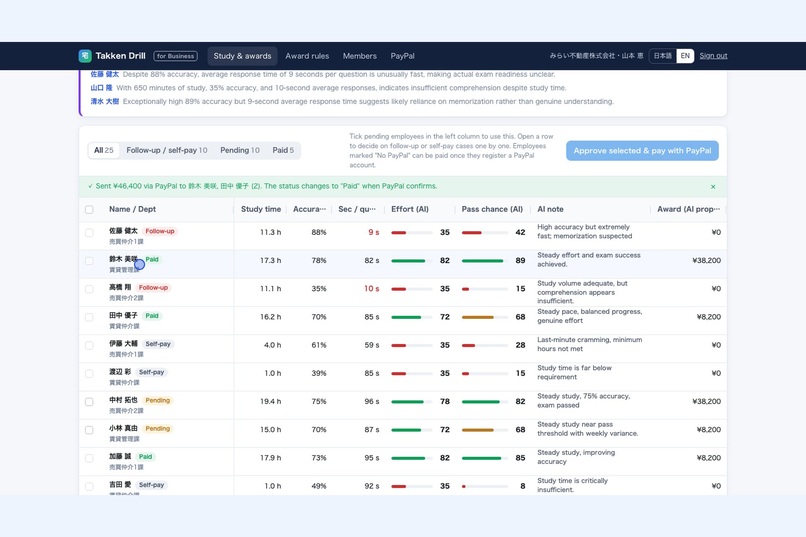Tick the checkbox for 渡辺 彩

(x=89, y=374)
